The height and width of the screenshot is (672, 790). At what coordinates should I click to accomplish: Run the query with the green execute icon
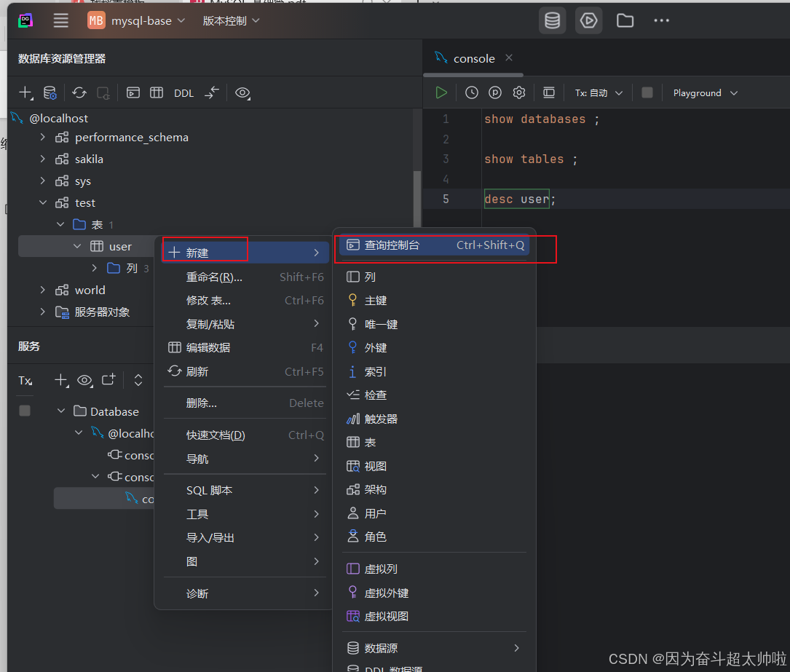click(x=441, y=92)
